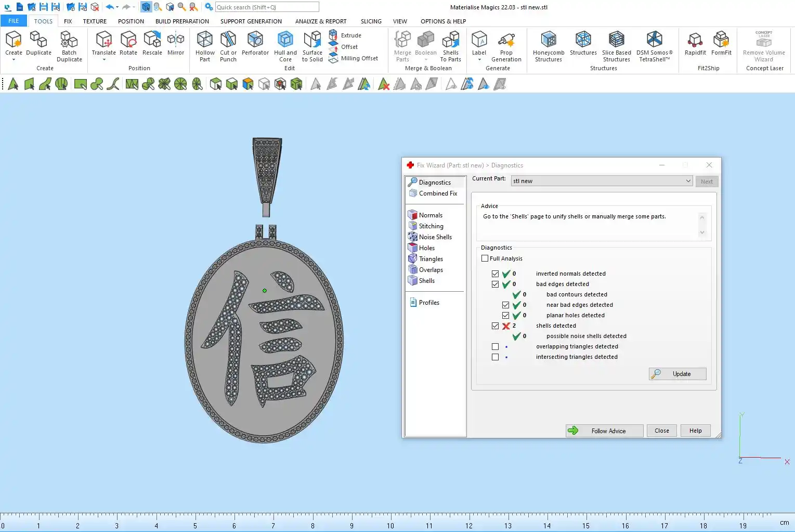Open the Current Part dropdown

[x=688, y=181]
